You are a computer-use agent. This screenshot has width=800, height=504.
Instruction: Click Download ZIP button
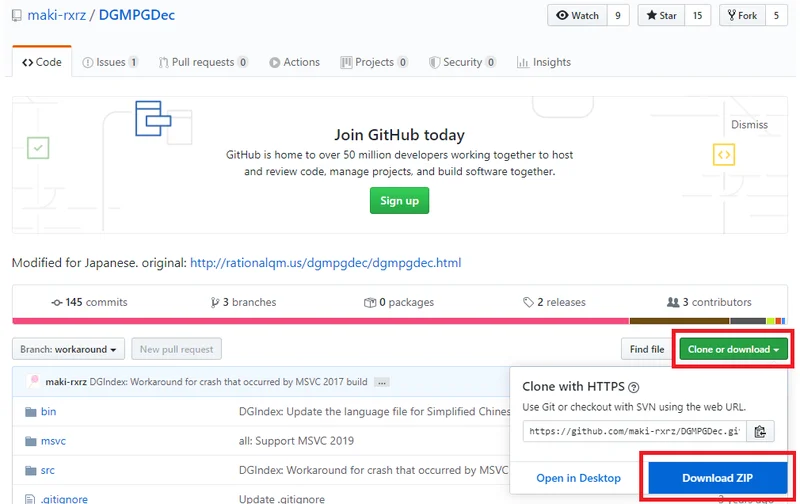pos(719,478)
